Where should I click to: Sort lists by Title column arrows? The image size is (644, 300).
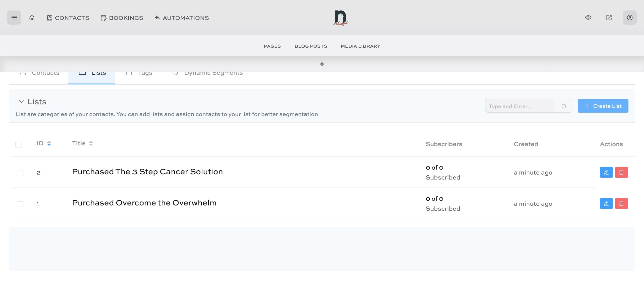click(91, 143)
